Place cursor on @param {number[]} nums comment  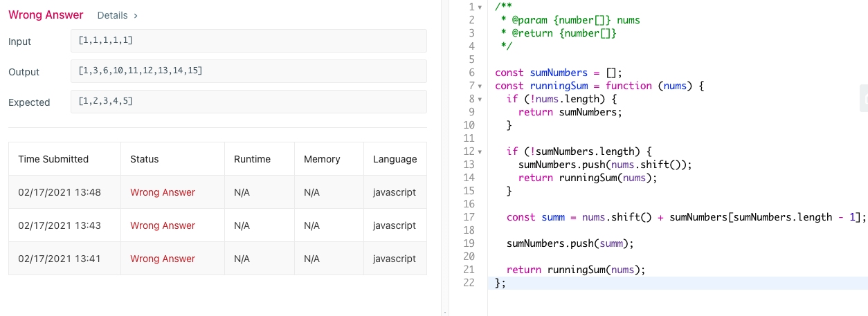click(570, 20)
